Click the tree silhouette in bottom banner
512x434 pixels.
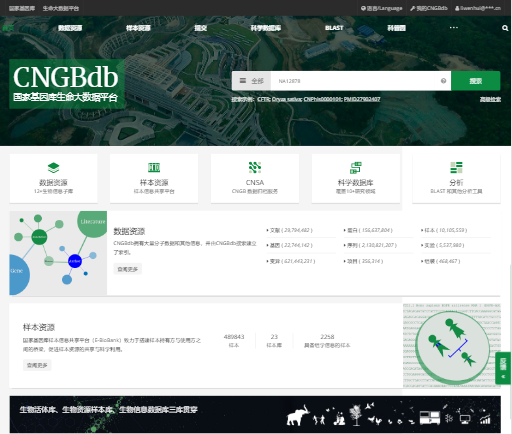coord(356,415)
